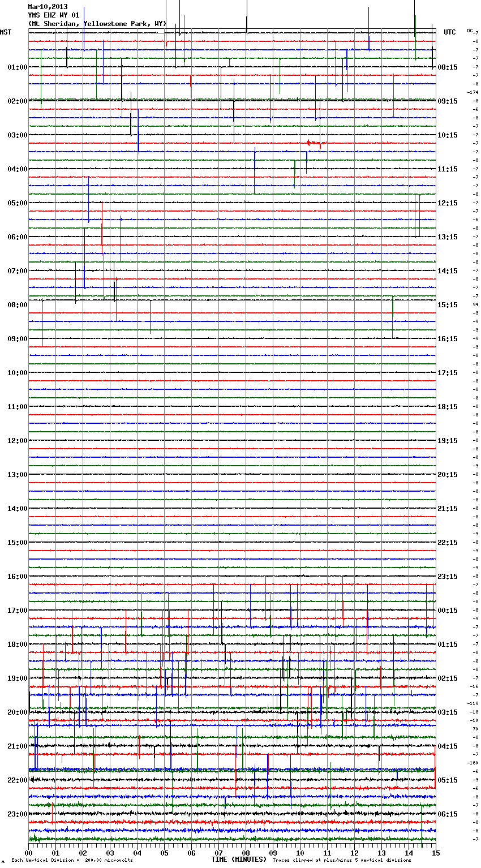Click the date heading 'Mar10,2013'

coord(48,7)
